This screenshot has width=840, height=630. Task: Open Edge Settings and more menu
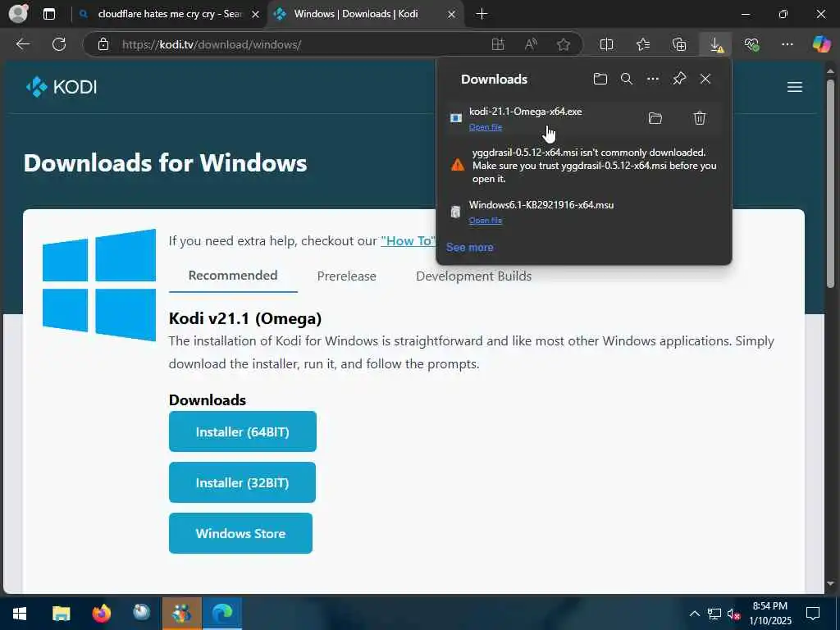[x=787, y=44]
